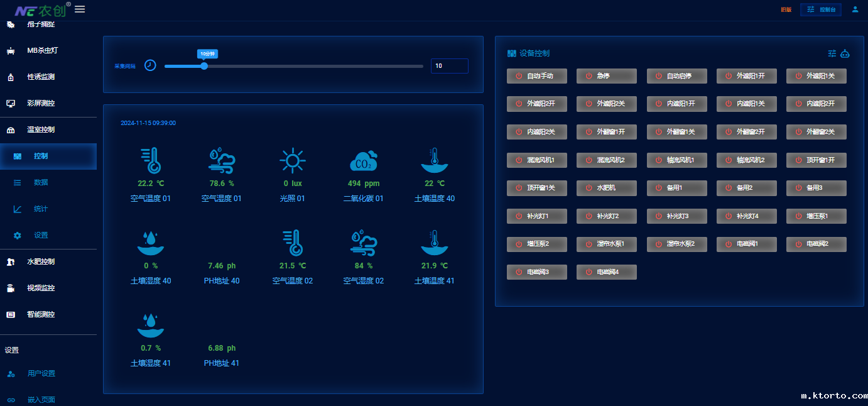Select the 统计 submenu item

(x=41, y=209)
